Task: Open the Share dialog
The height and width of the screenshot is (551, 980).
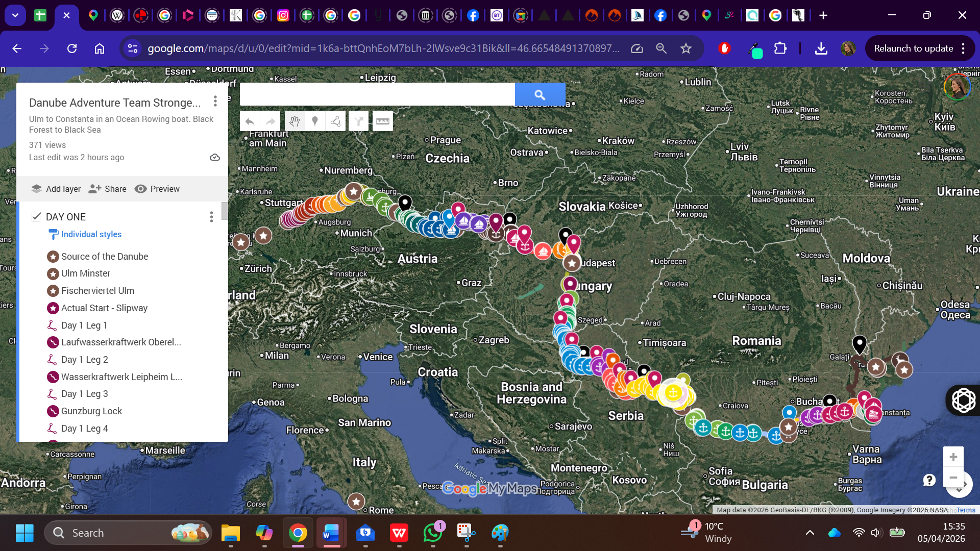Action: pos(108,189)
